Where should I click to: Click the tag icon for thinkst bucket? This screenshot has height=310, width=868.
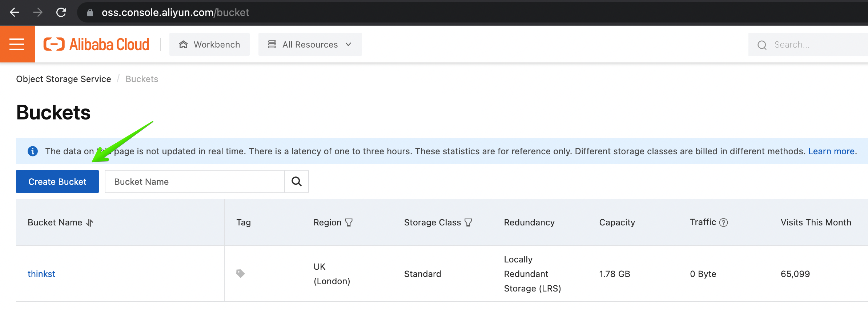click(240, 273)
